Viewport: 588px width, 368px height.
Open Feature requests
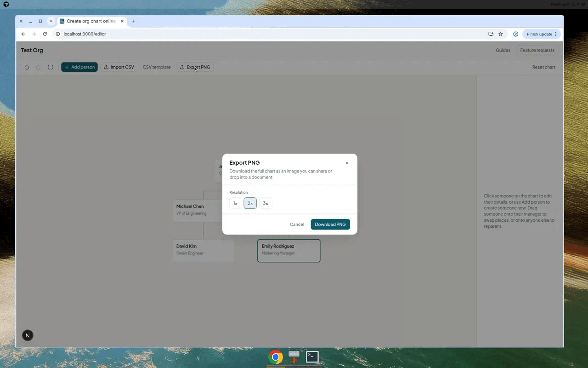tap(537, 50)
